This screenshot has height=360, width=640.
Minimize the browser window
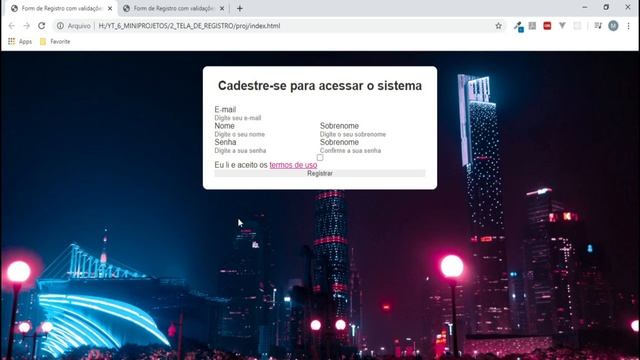(x=584, y=7)
